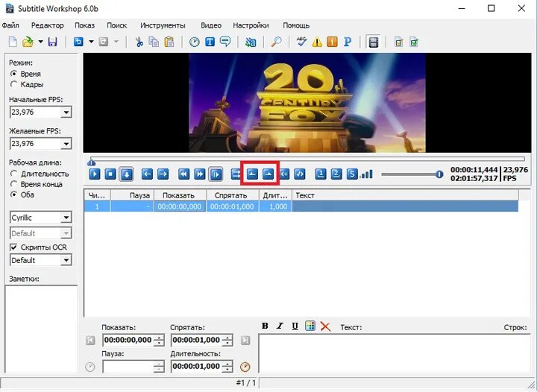Click the blue P toolbar icon

(348, 42)
